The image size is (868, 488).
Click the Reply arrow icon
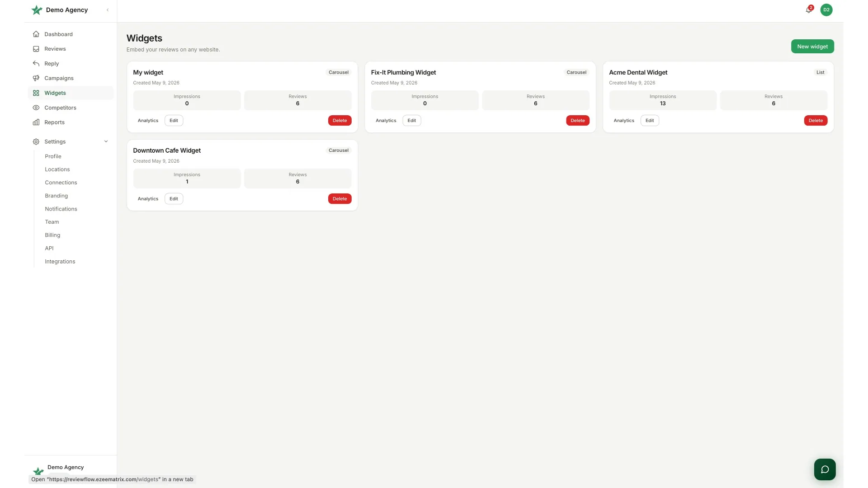pos(36,64)
